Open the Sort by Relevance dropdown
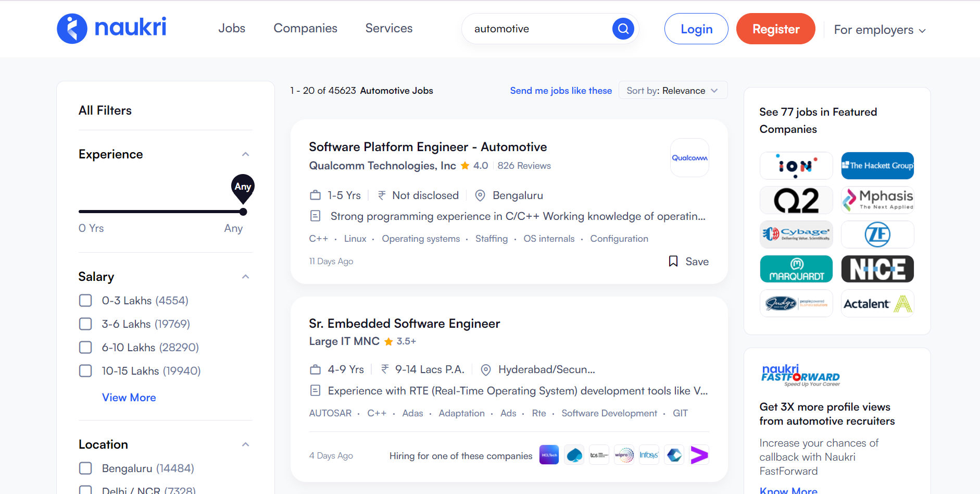Screen dimensions: 980x494 pyautogui.click(x=673, y=91)
